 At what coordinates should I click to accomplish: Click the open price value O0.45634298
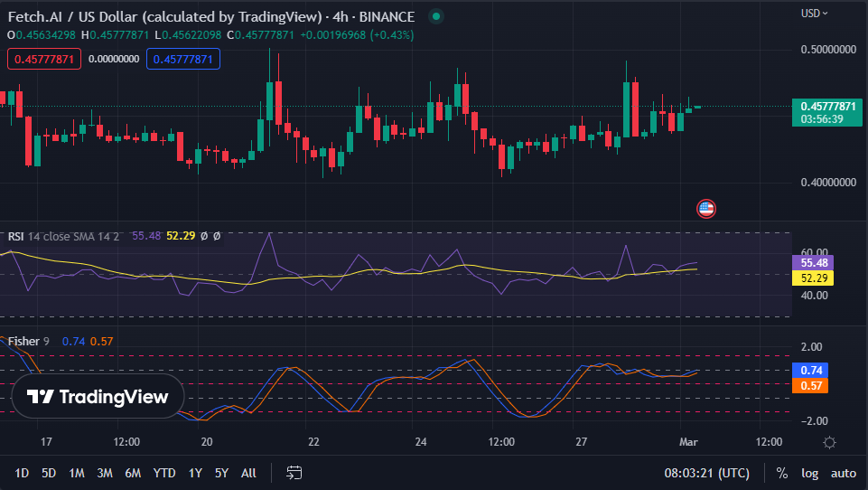point(41,35)
